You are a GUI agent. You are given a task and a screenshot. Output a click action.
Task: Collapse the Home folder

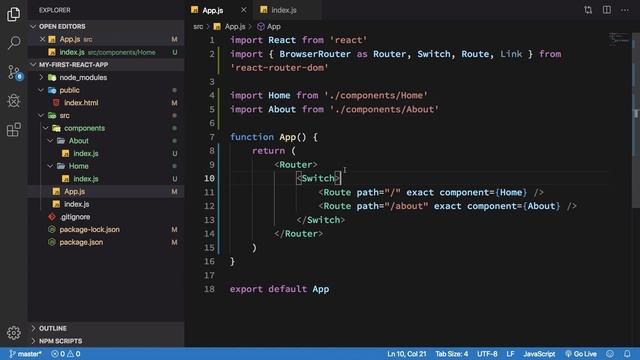pyautogui.click(x=106, y=166)
